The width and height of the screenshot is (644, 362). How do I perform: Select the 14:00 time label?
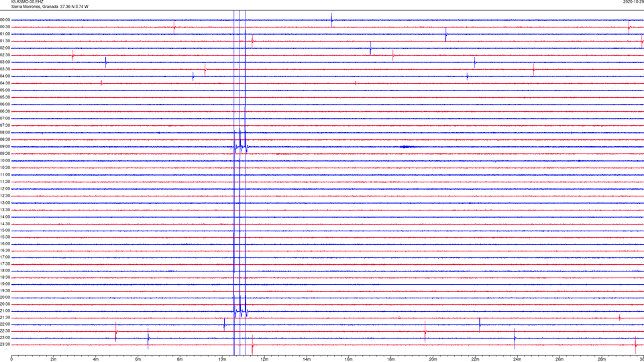pyautogui.click(x=5, y=217)
